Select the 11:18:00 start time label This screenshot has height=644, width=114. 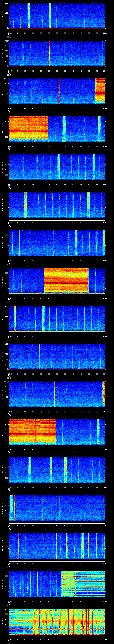click(x=9, y=336)
